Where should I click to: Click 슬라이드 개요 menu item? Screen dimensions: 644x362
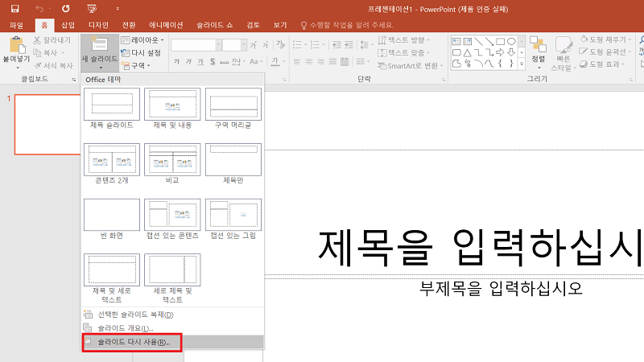click(x=172, y=328)
